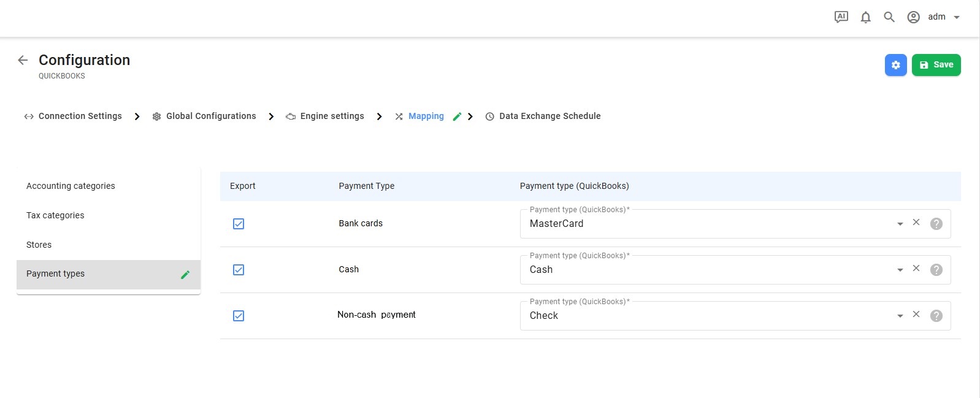Click chevron after Engine settings
Viewport: 980px width, 398px height.
379,117
